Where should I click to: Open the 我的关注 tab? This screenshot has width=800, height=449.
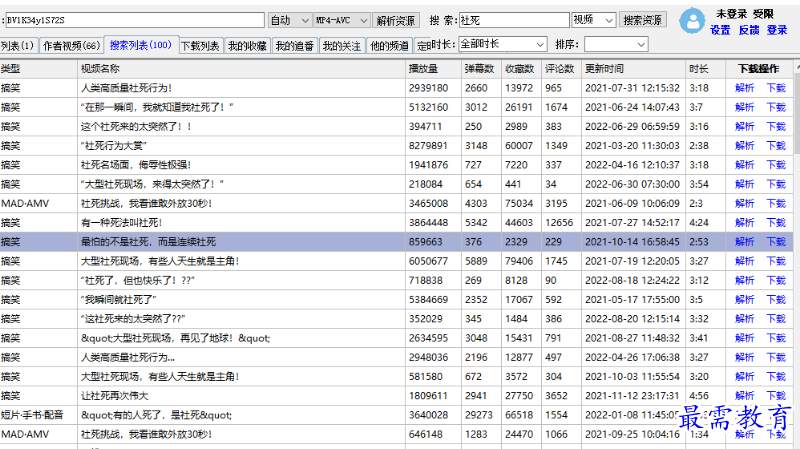coord(342,46)
